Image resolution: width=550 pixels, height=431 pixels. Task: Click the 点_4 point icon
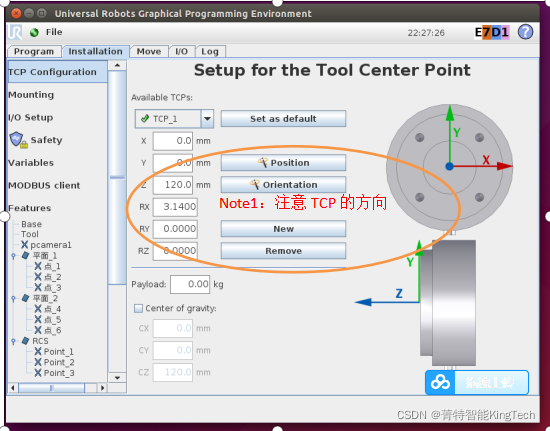click(x=38, y=309)
